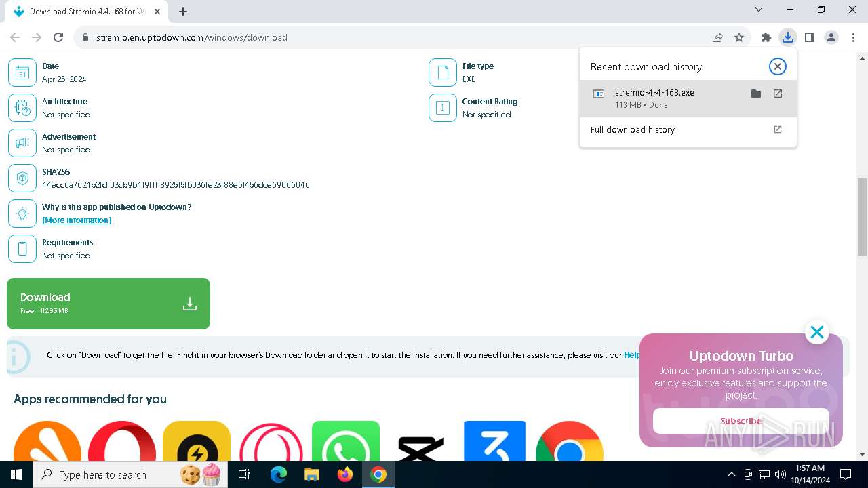Expand the system tray hidden icons chevron
This screenshot has height=488, width=868.
[731, 474]
